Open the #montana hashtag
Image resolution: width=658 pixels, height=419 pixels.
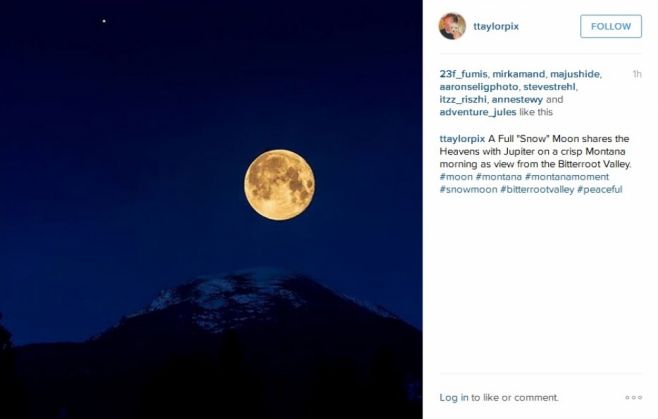(499, 177)
